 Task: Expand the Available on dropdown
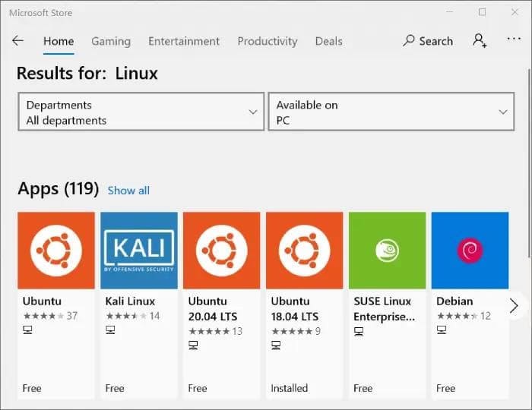(x=391, y=112)
